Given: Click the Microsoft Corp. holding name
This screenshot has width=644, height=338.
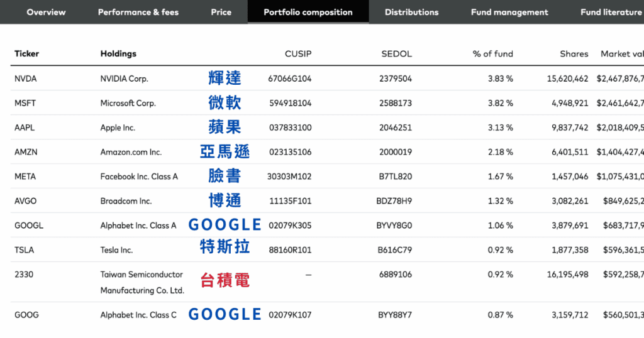Looking at the screenshot, I should (128, 104).
